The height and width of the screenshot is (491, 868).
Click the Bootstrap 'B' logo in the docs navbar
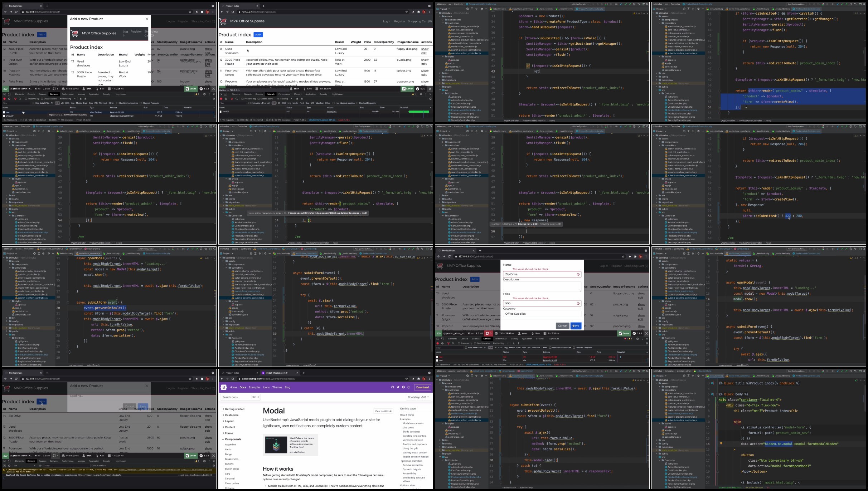coord(224,387)
